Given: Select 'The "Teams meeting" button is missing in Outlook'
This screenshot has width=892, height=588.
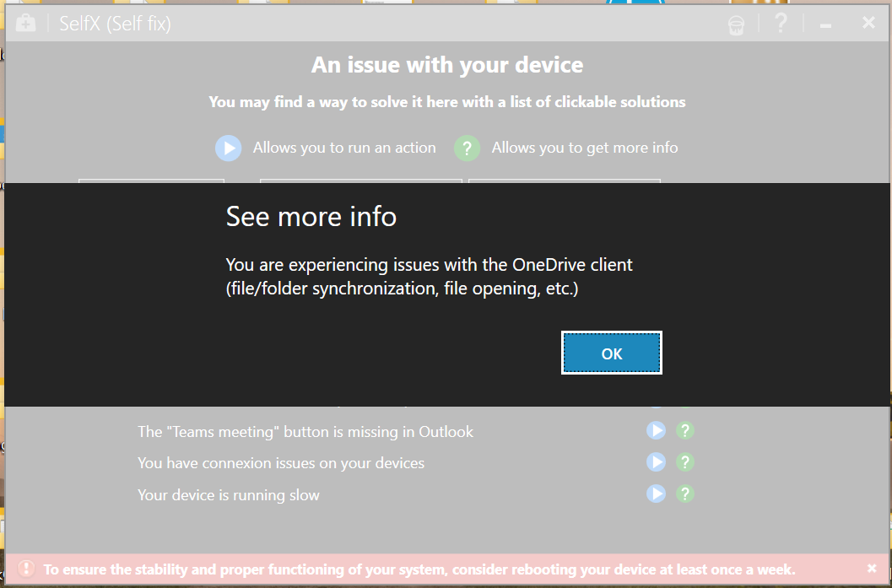Looking at the screenshot, I should tap(305, 432).
